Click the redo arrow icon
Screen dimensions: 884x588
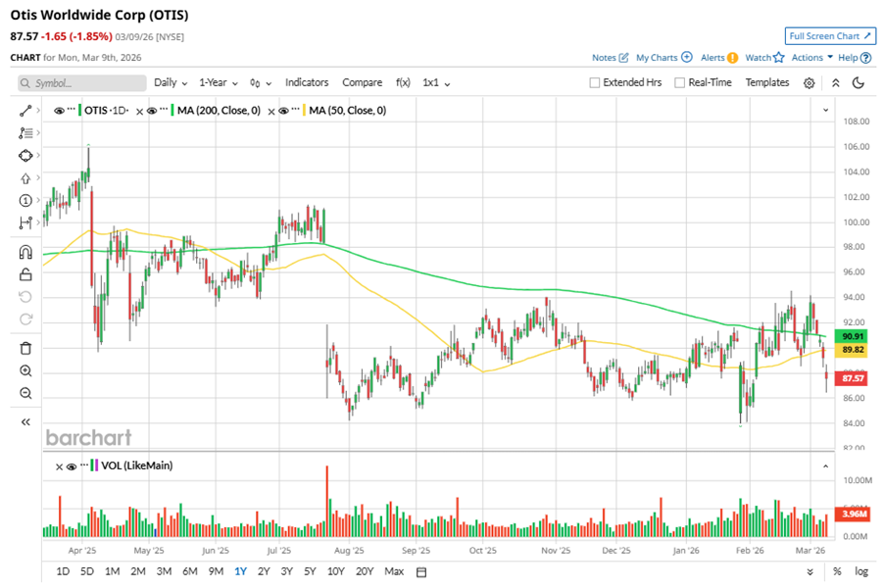click(25, 319)
